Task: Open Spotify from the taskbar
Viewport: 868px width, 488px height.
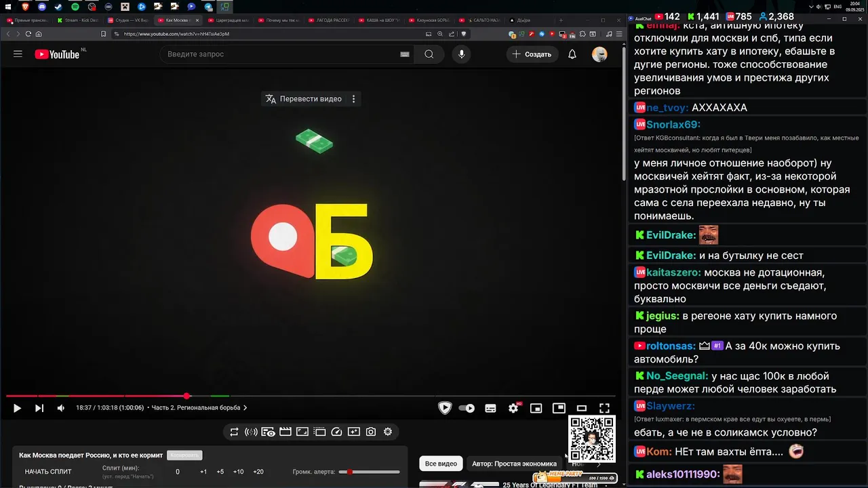Action: pos(75,7)
